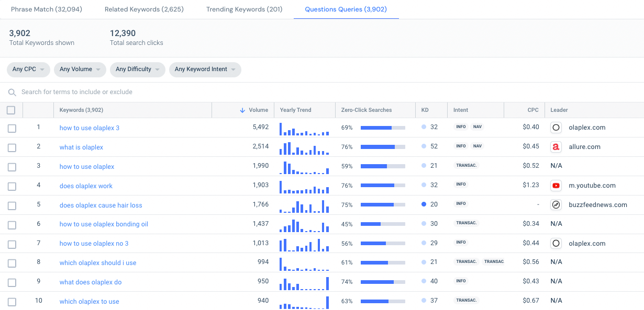Click KD dot for 'does olaplex cause hair loss'
This screenshot has width=644, height=310.
point(424,204)
